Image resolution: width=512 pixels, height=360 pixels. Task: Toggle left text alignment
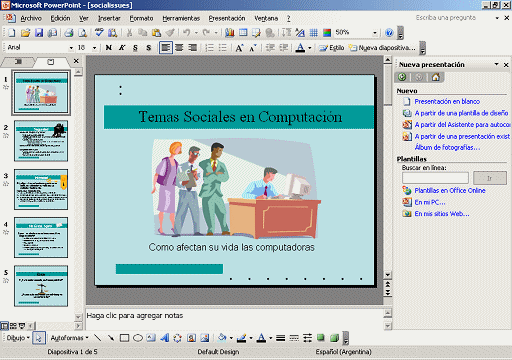coord(166,48)
